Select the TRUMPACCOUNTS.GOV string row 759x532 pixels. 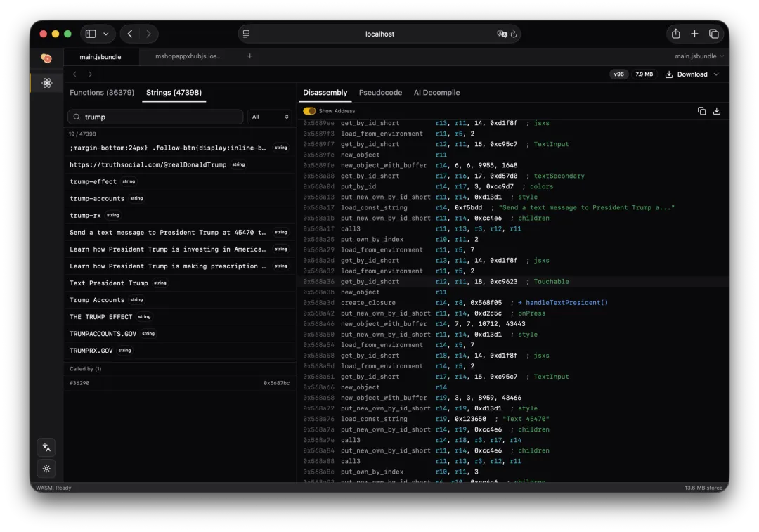180,334
